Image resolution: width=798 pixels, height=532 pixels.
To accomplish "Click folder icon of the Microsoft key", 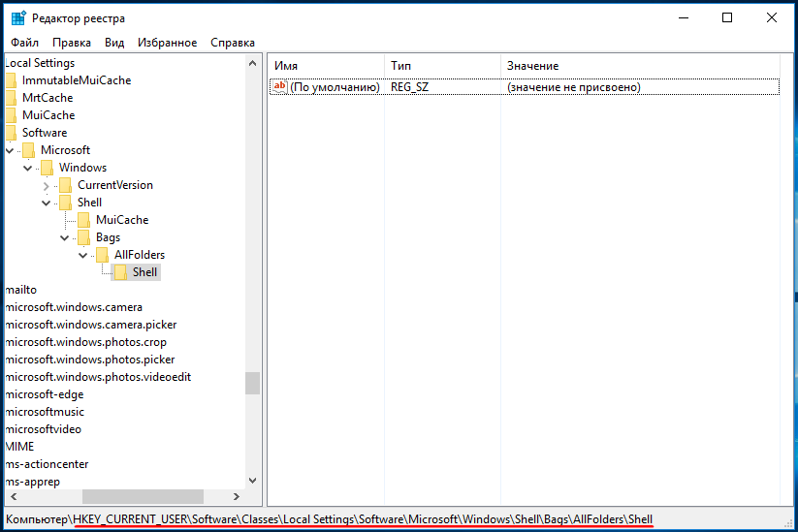I will click(29, 150).
